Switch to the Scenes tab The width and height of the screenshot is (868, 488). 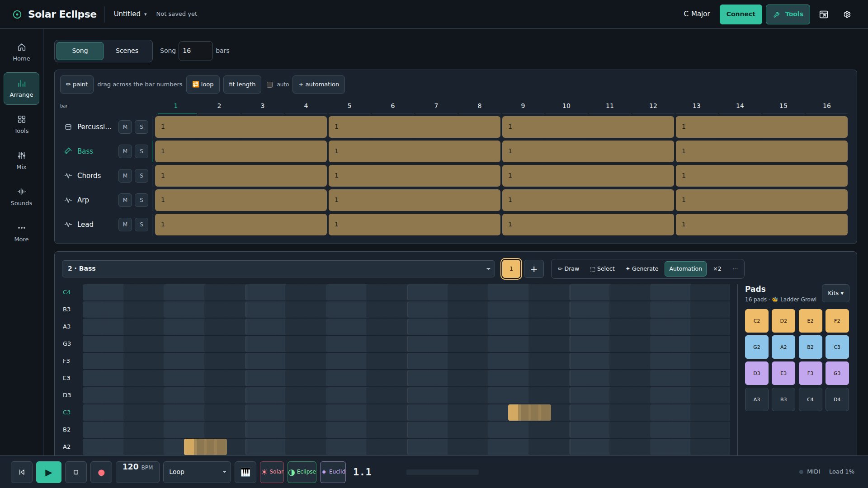coord(127,51)
